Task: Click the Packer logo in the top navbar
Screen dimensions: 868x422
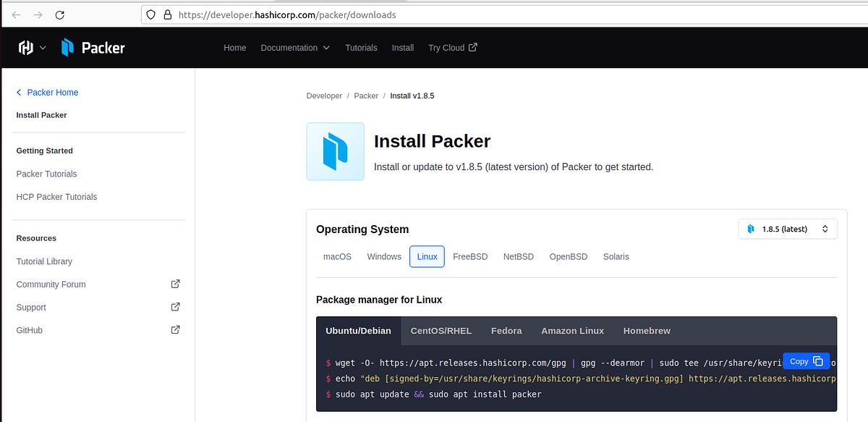Action: [91, 47]
